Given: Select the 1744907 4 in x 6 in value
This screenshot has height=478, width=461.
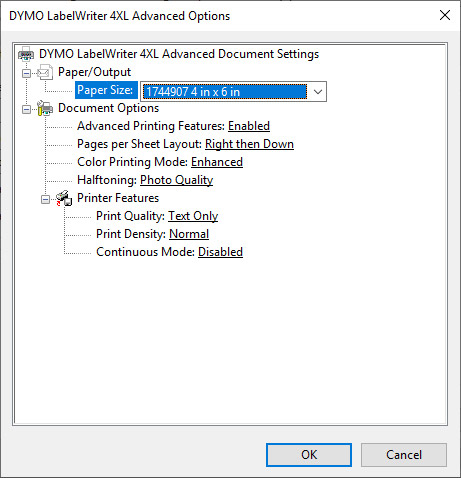Looking at the screenshot, I should (x=226, y=91).
